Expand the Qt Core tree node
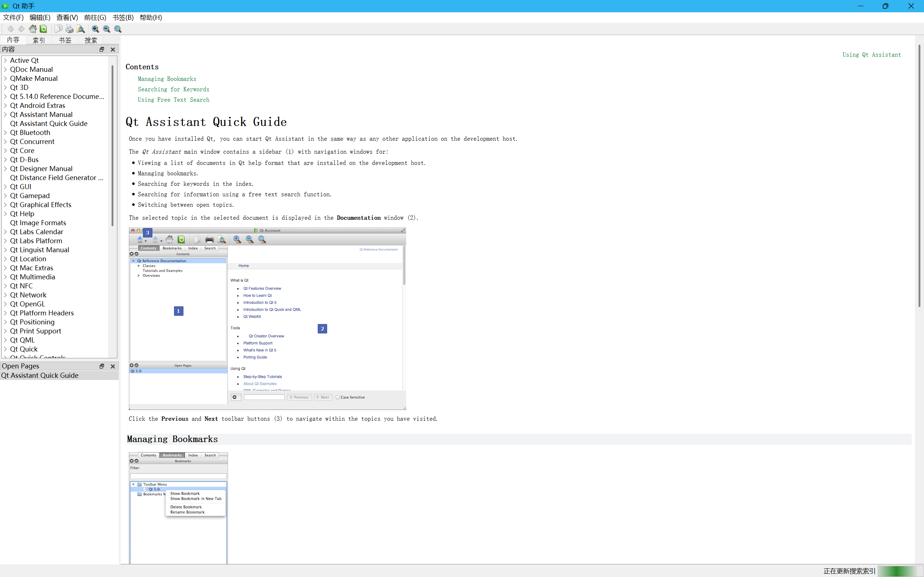This screenshot has width=924, height=577. click(x=5, y=151)
